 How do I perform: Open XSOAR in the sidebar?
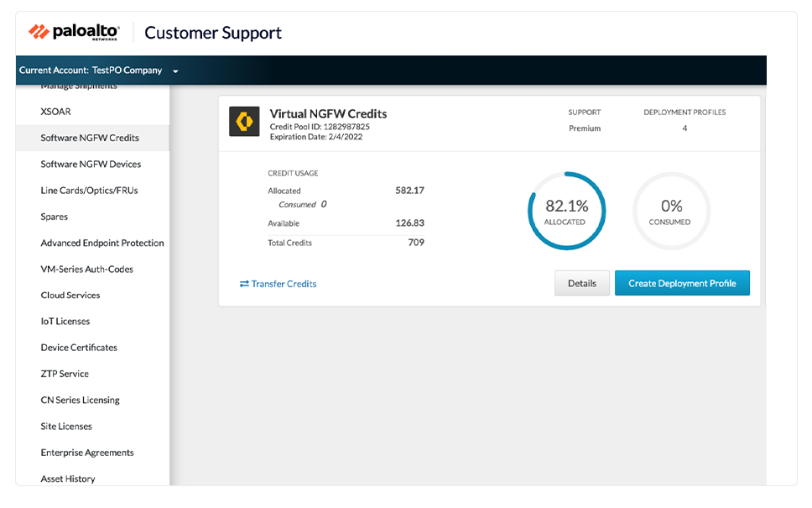pyautogui.click(x=55, y=112)
